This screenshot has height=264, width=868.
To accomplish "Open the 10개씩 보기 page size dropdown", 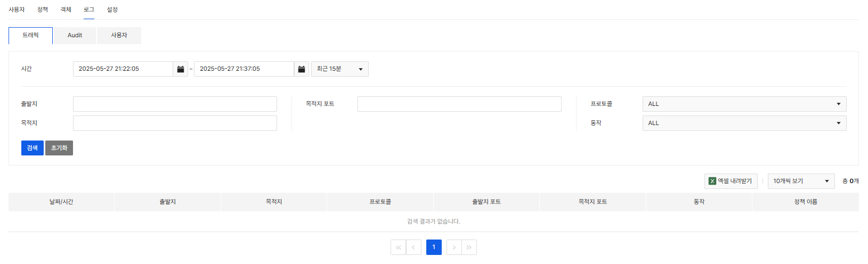I will [801, 181].
